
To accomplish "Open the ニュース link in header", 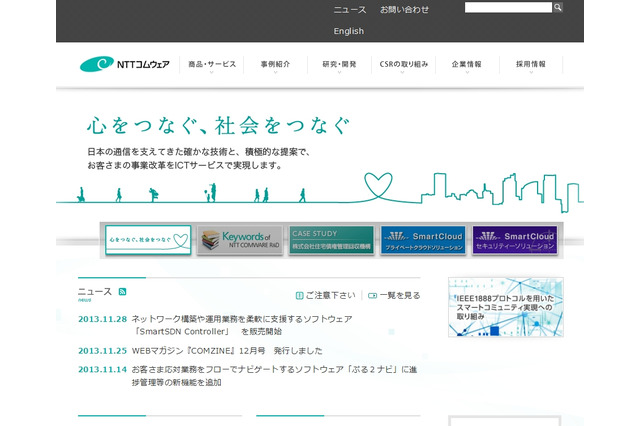I will (x=350, y=10).
